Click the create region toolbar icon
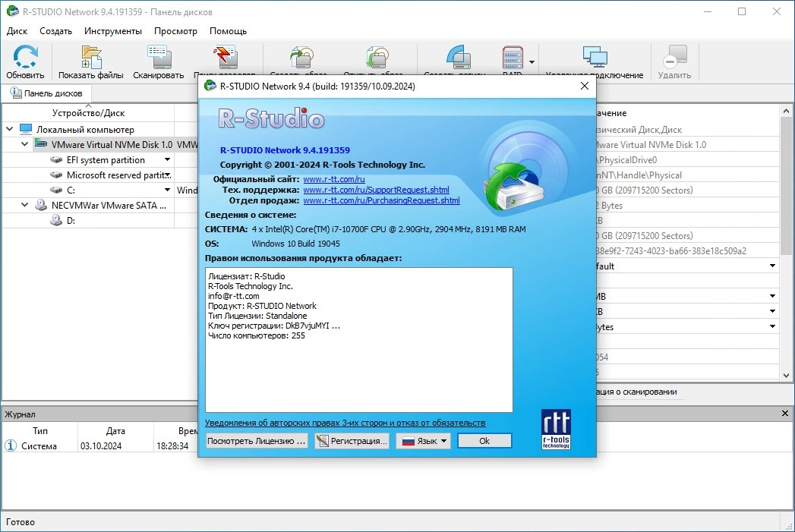795x532 pixels. (x=459, y=57)
